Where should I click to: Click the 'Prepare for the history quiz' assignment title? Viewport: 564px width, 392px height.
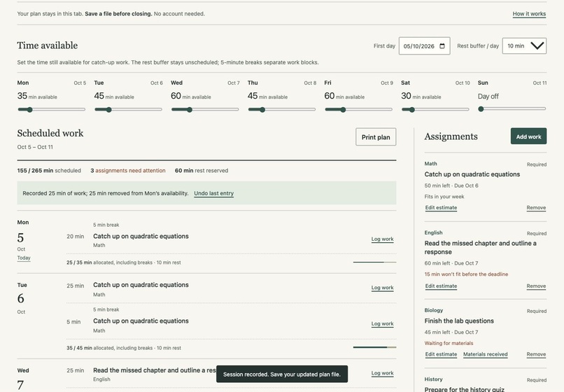[464, 389]
